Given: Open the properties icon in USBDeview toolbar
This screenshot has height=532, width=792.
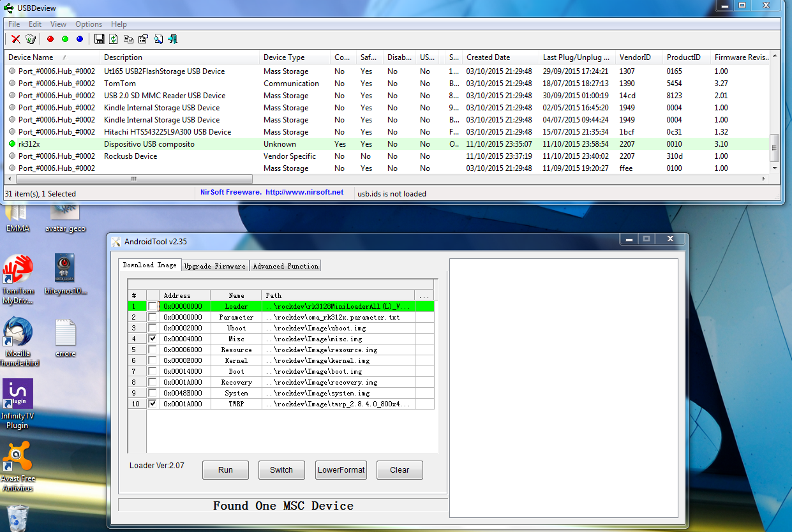Looking at the screenshot, I should [143, 40].
